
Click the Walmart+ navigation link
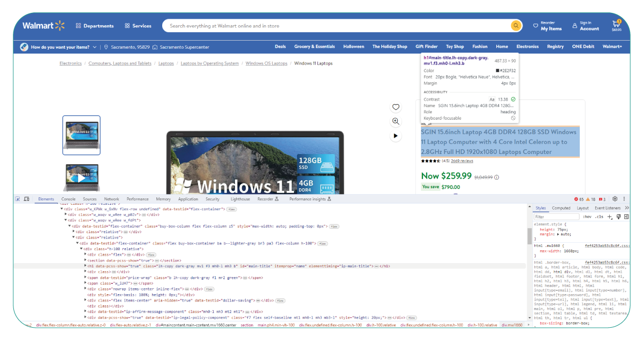(612, 47)
